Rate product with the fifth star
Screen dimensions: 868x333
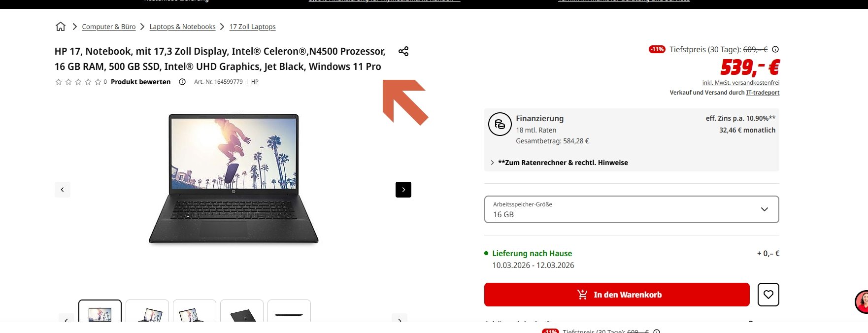coord(98,82)
